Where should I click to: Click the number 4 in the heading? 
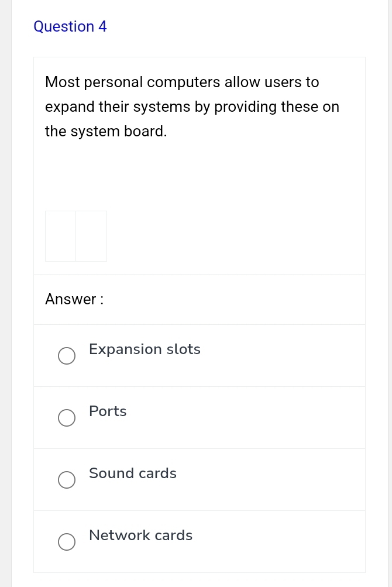coord(102,27)
